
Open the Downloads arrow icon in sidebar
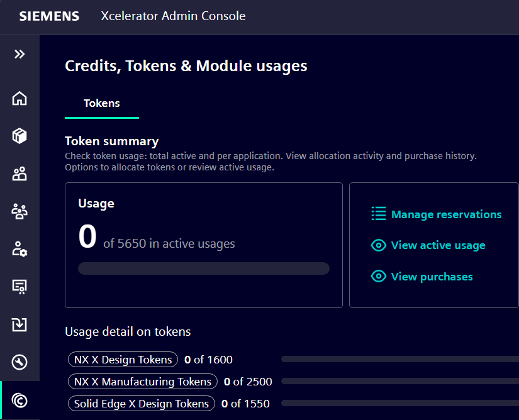click(20, 324)
